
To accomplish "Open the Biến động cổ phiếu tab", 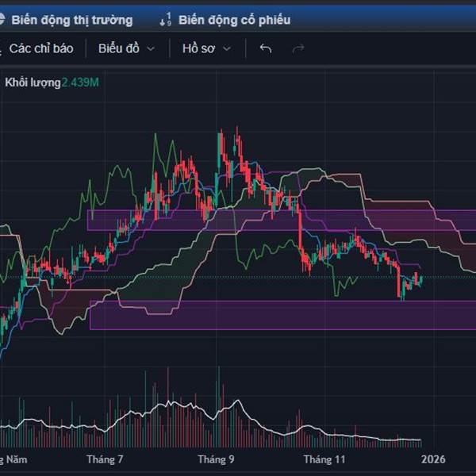I will (234, 20).
